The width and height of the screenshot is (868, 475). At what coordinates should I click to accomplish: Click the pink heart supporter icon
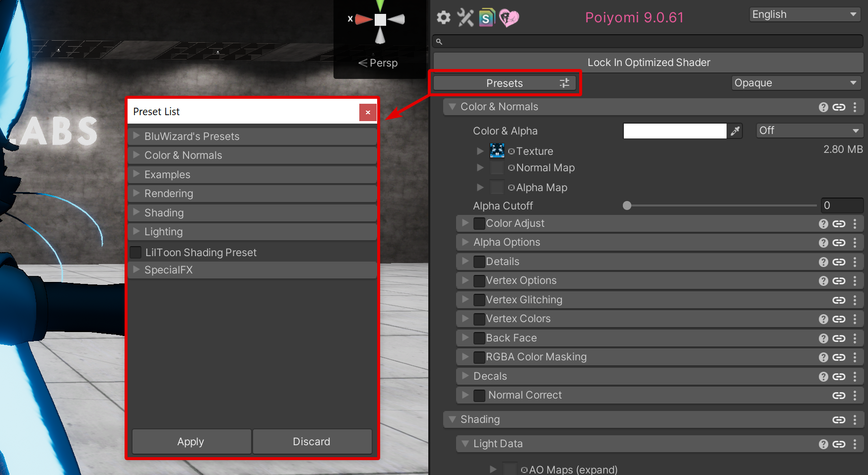[x=509, y=18]
